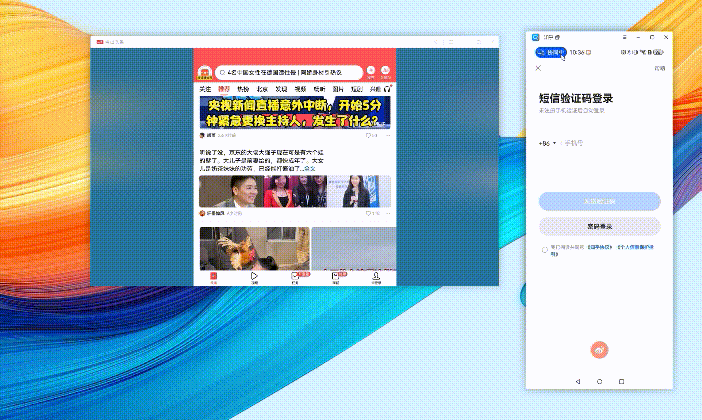The width and height of the screenshot is (702, 420).
Task: Open the CCTV news broadcast banner article
Action: [295, 112]
